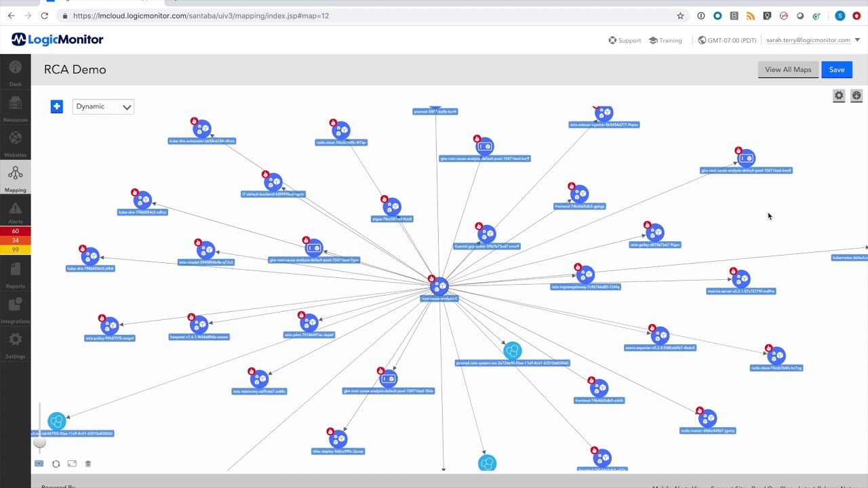Select the metrics-server node

click(x=741, y=279)
